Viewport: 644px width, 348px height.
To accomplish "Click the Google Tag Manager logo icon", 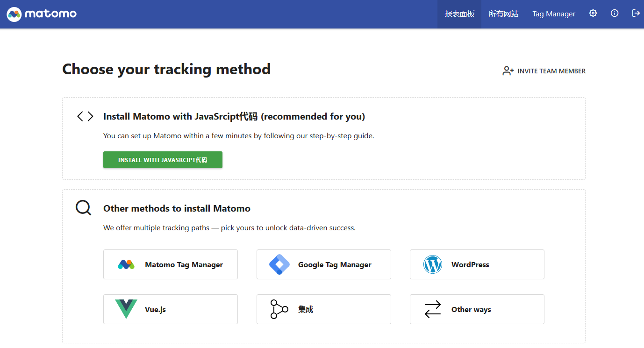I will click(x=279, y=264).
